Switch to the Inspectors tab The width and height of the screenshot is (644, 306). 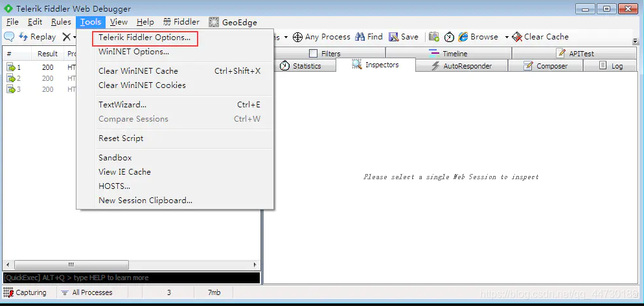375,65
